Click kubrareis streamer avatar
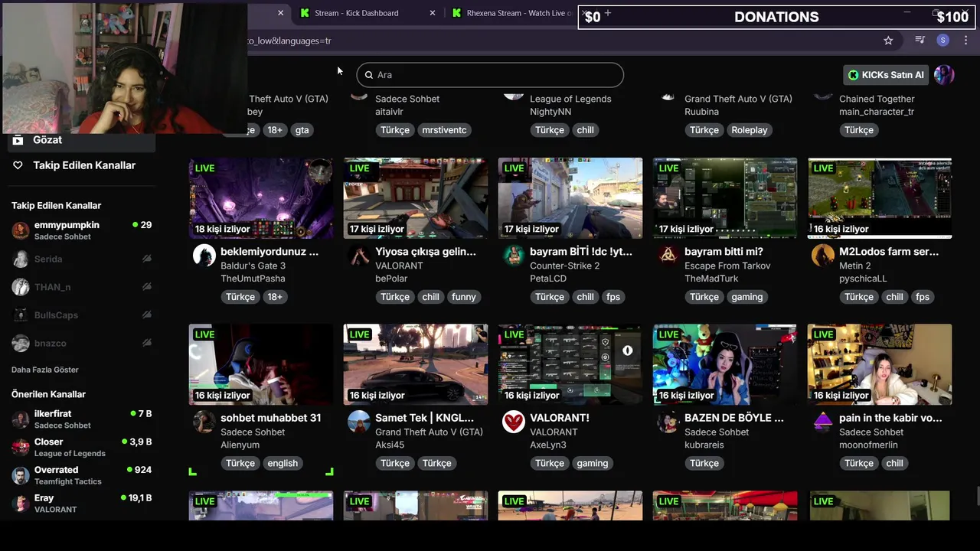 pyautogui.click(x=668, y=422)
